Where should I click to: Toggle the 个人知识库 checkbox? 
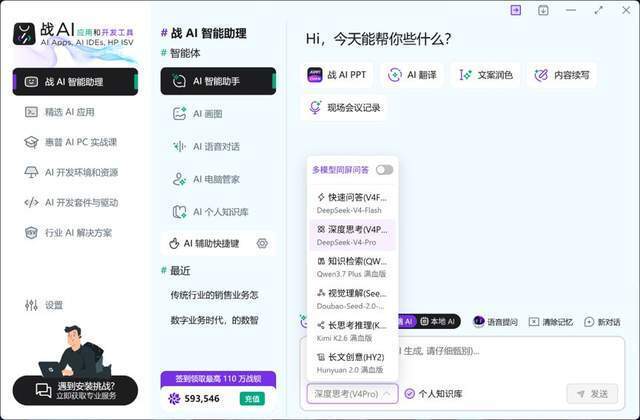tap(409, 394)
